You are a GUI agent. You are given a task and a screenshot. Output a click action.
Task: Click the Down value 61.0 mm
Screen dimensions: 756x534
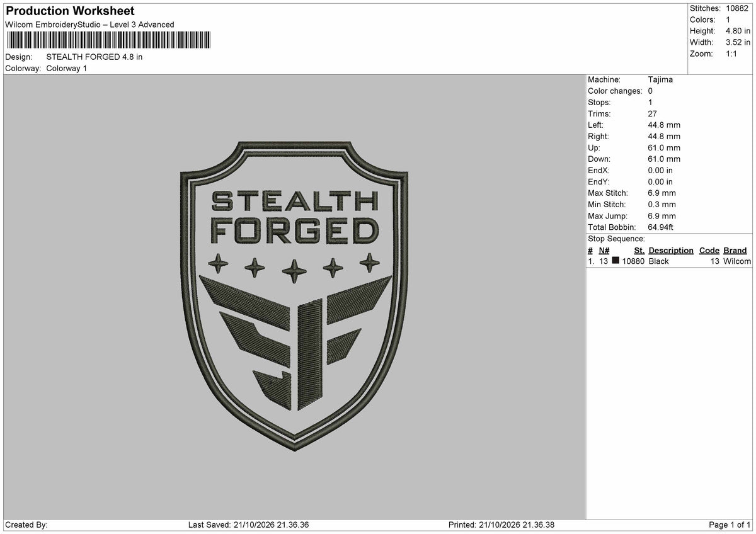(x=664, y=159)
